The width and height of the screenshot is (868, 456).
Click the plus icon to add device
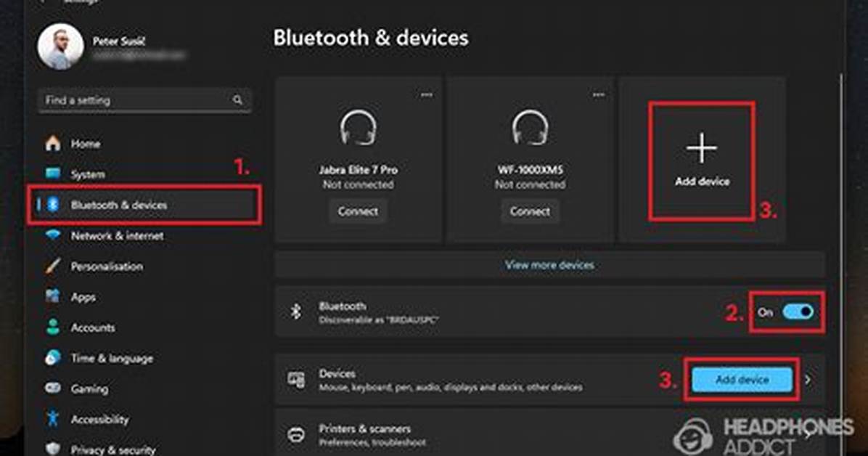click(x=702, y=148)
